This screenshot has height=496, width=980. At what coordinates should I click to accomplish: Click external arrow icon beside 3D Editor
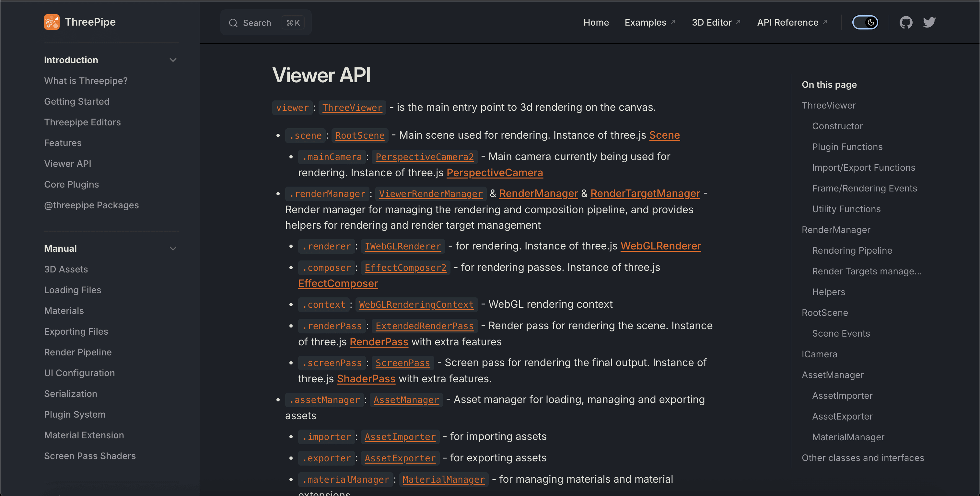point(738,22)
